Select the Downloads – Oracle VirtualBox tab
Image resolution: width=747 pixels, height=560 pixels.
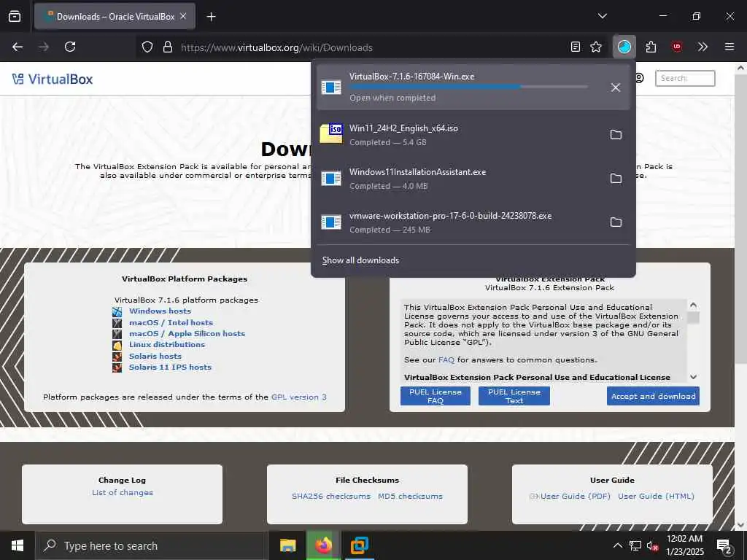coord(115,16)
